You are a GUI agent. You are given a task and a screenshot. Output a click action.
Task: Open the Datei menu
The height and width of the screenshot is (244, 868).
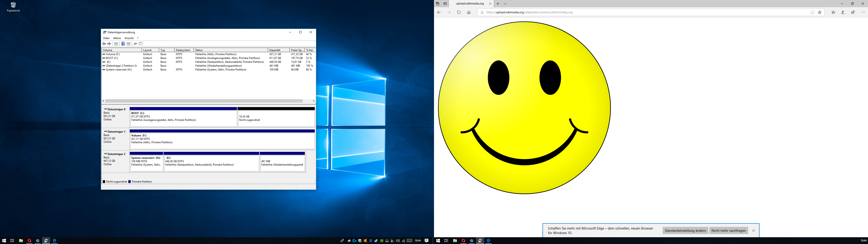106,38
